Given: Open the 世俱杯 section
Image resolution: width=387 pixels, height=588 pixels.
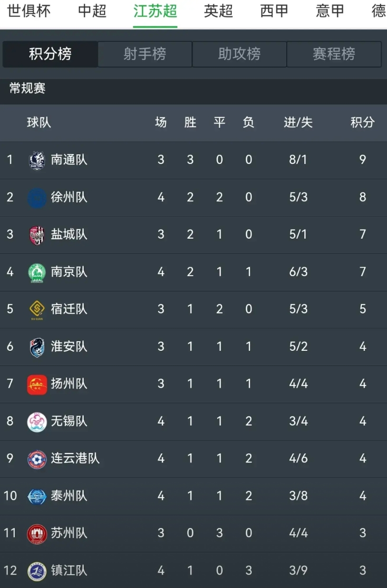Looking at the screenshot, I should 29,11.
